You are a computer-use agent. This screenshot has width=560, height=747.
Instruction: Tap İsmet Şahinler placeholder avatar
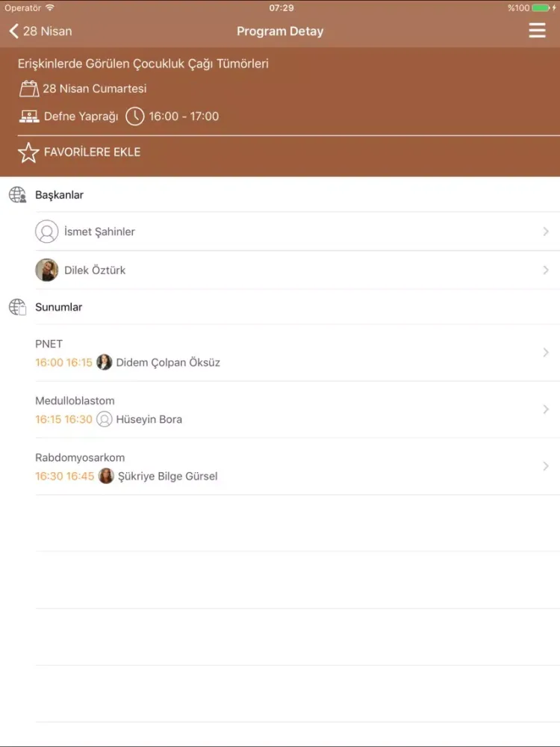[x=46, y=232]
